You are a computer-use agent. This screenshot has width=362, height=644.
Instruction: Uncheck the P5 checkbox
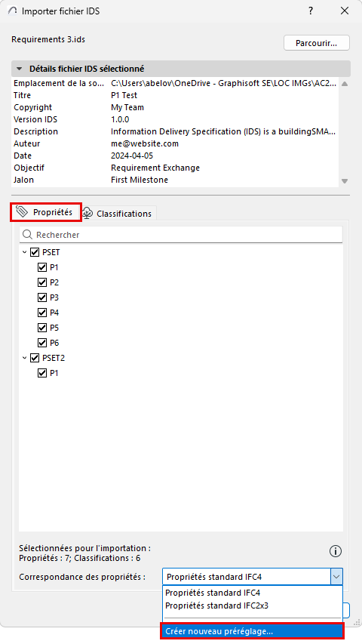coord(42,328)
